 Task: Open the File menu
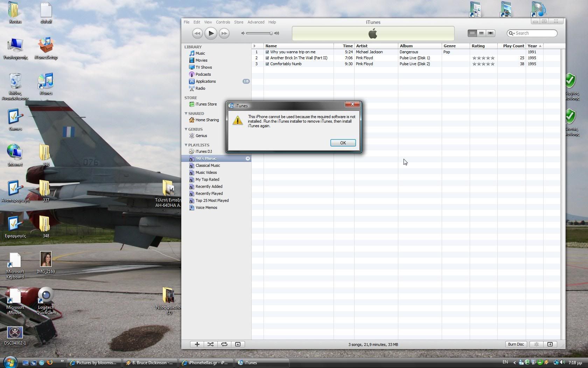tap(187, 22)
